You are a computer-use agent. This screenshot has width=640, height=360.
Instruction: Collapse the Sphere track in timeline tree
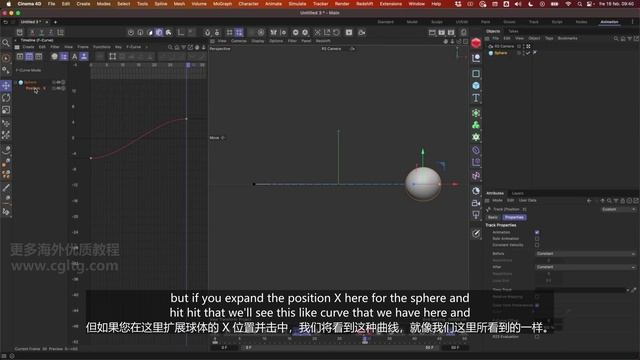16,82
